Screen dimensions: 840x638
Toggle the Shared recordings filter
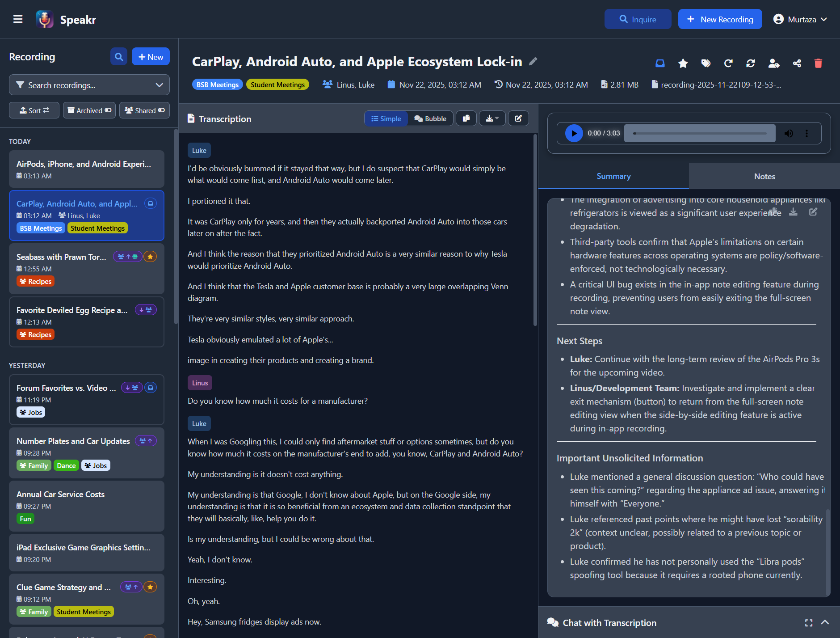tap(144, 110)
